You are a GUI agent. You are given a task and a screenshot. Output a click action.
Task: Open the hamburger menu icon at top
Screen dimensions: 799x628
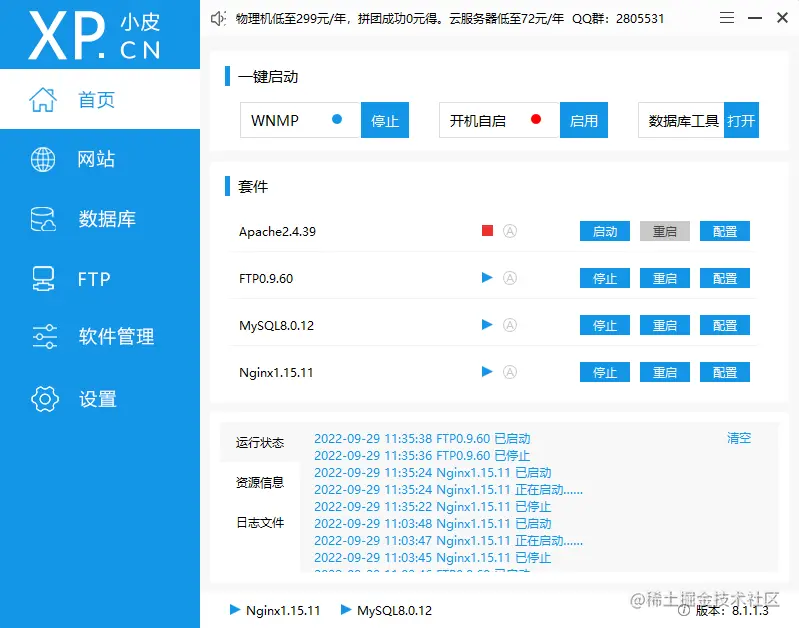click(x=727, y=18)
